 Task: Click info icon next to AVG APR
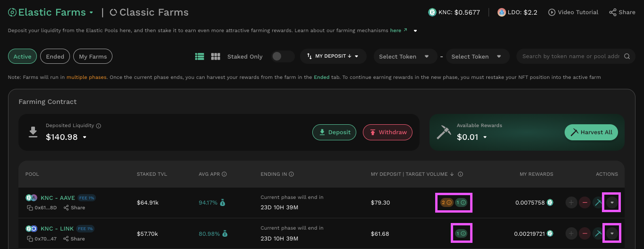click(224, 174)
